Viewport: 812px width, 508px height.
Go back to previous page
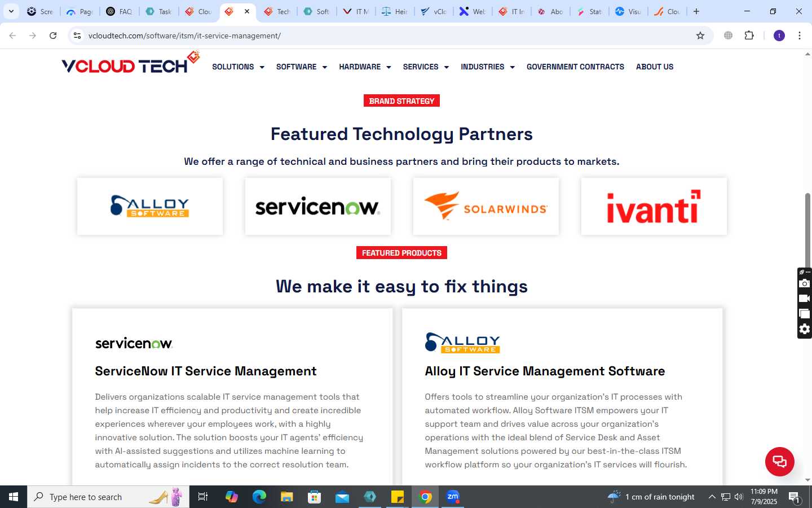pos(12,36)
